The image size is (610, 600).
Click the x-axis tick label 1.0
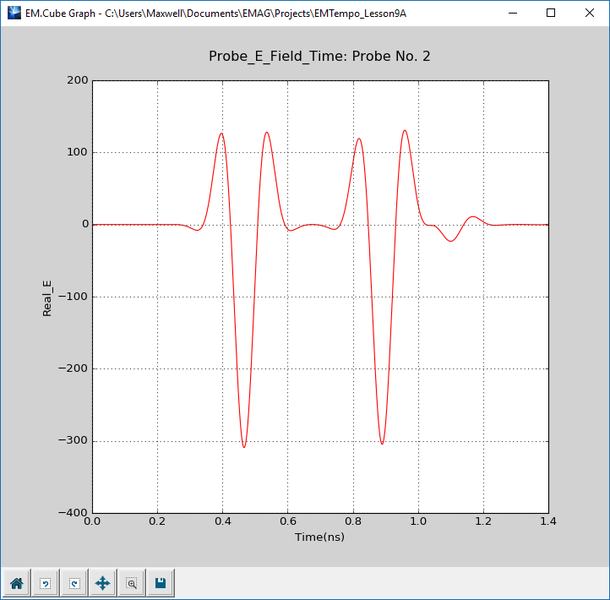[418, 523]
